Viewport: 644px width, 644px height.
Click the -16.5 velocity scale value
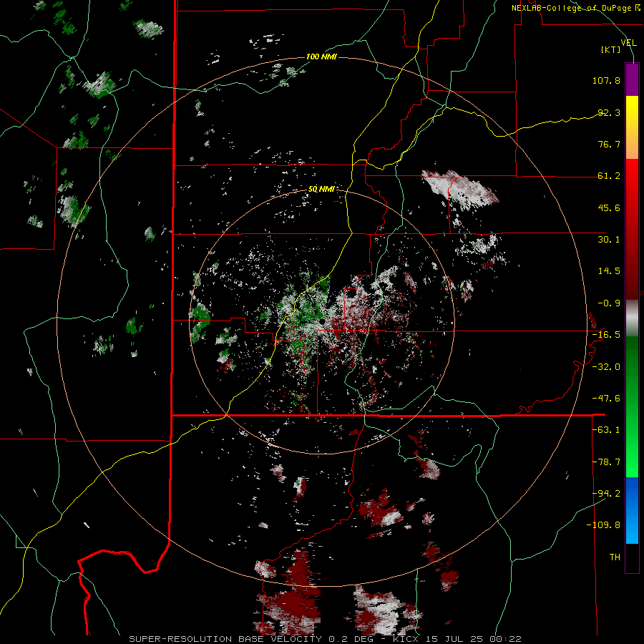(606, 335)
